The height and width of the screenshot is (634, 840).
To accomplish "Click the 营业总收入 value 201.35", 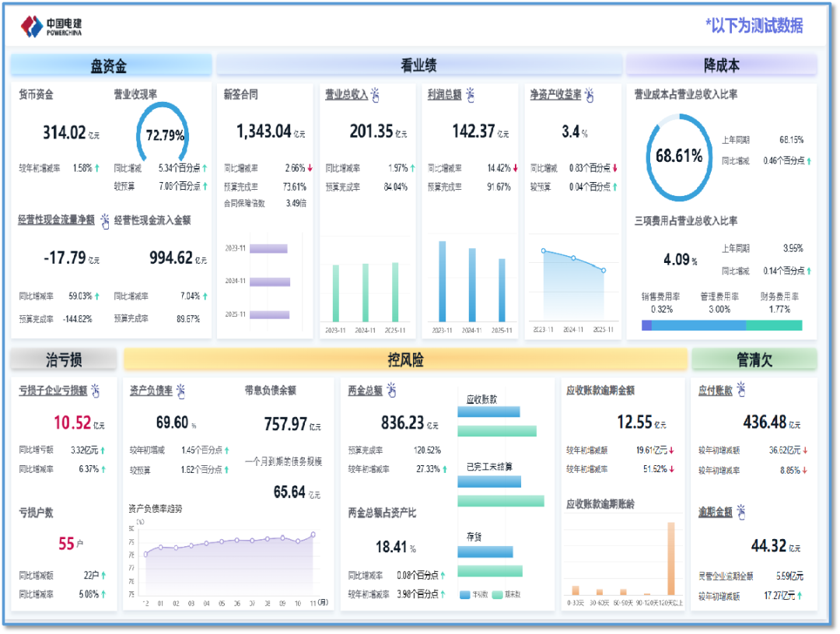I will tap(371, 131).
